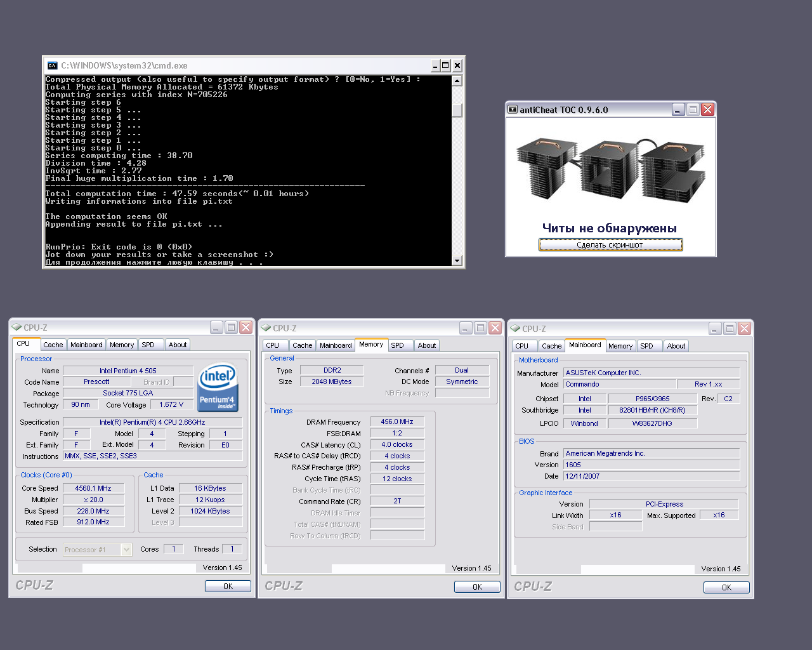Click the TOC stacked heatsink logo image
This screenshot has width=812, height=650.
[610, 169]
